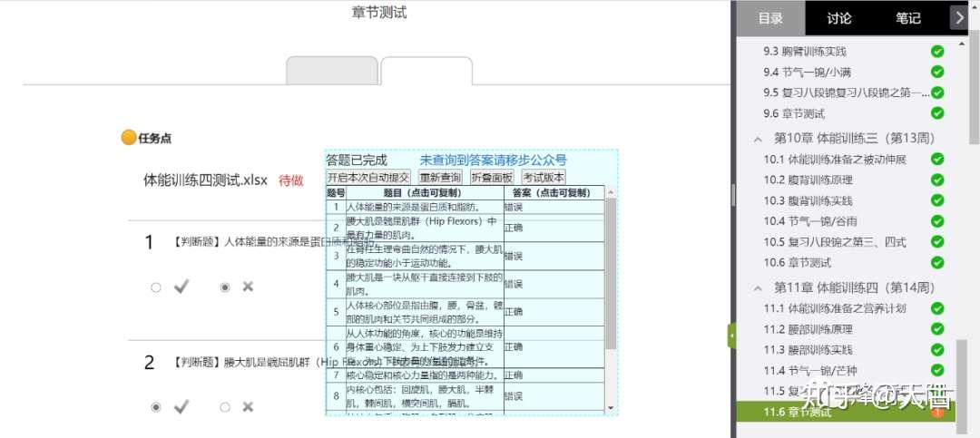Click green check icon for 11.1 营养计划
The image size is (980, 438).
click(x=936, y=308)
